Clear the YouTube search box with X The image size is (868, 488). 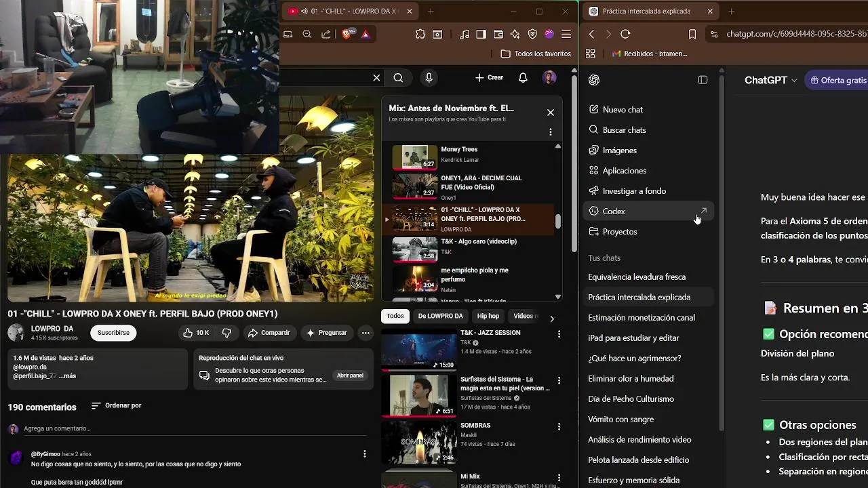(x=376, y=78)
